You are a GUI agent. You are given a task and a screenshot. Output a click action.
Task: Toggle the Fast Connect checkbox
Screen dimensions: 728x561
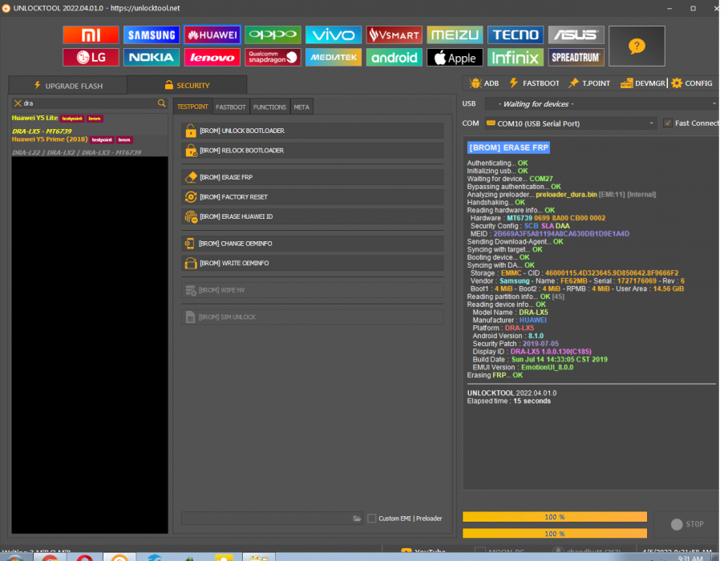coord(668,123)
